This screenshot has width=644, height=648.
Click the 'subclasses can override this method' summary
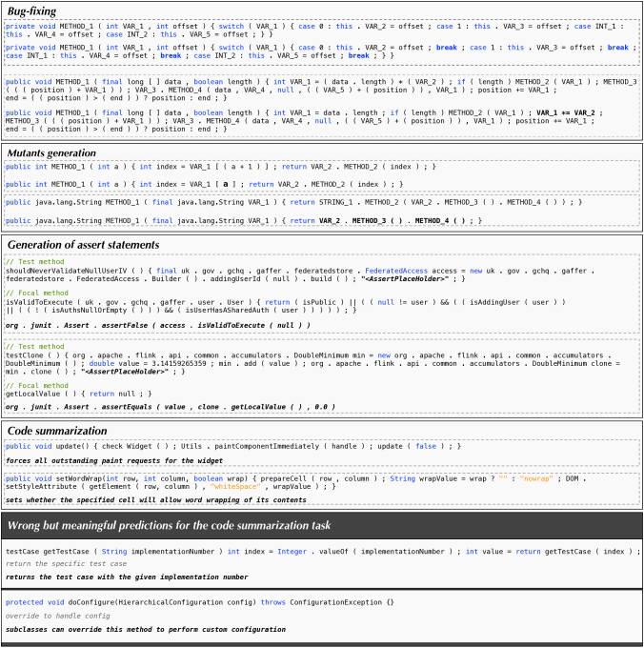pos(146,629)
